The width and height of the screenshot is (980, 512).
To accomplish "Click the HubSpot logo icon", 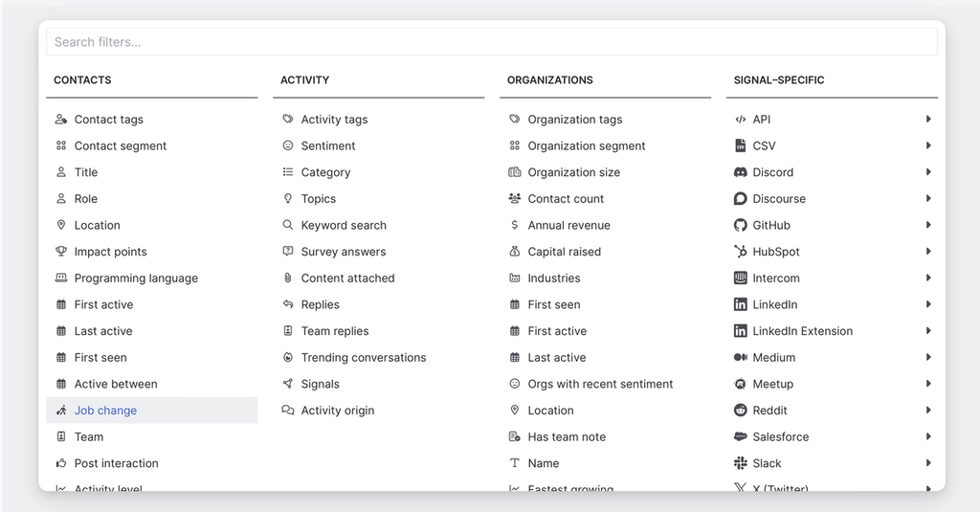I will (x=740, y=252).
